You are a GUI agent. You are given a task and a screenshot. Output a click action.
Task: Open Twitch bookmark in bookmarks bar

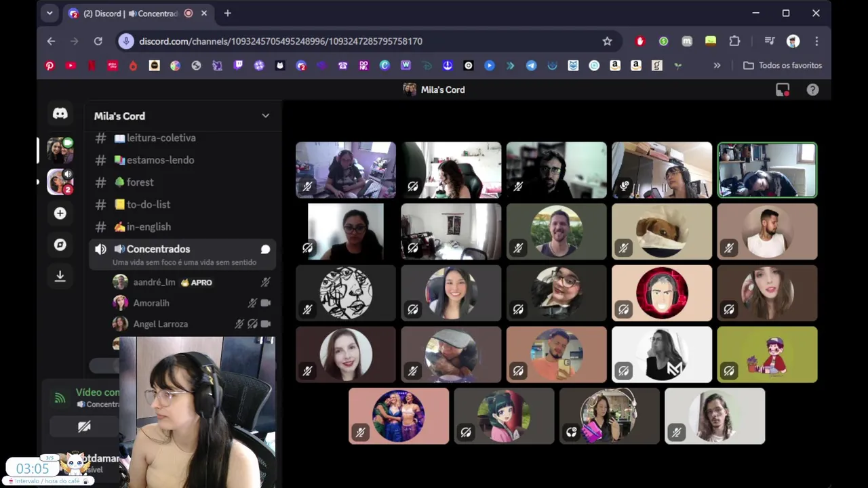(x=238, y=66)
